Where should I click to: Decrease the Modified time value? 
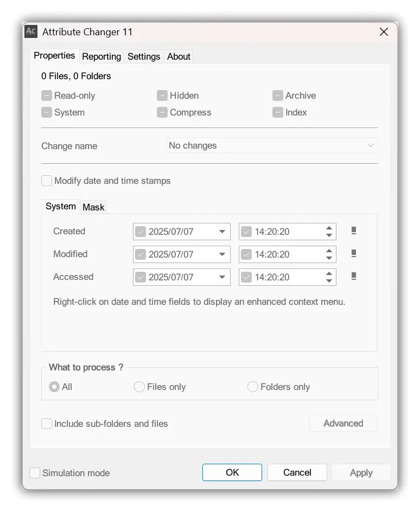tap(329, 258)
